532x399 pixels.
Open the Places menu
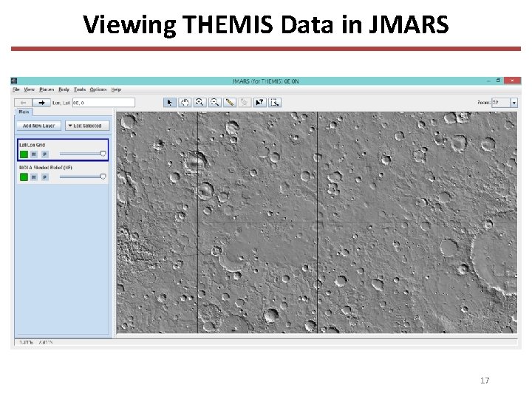point(47,89)
